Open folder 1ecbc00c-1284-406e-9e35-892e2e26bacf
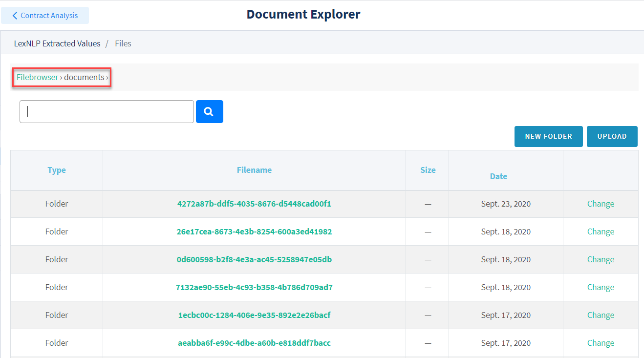Viewport: 644px width, 358px height. (254, 316)
